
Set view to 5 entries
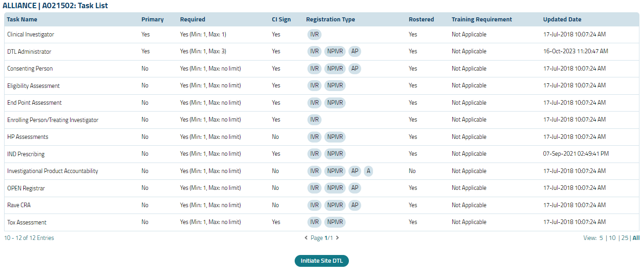[x=601, y=238]
